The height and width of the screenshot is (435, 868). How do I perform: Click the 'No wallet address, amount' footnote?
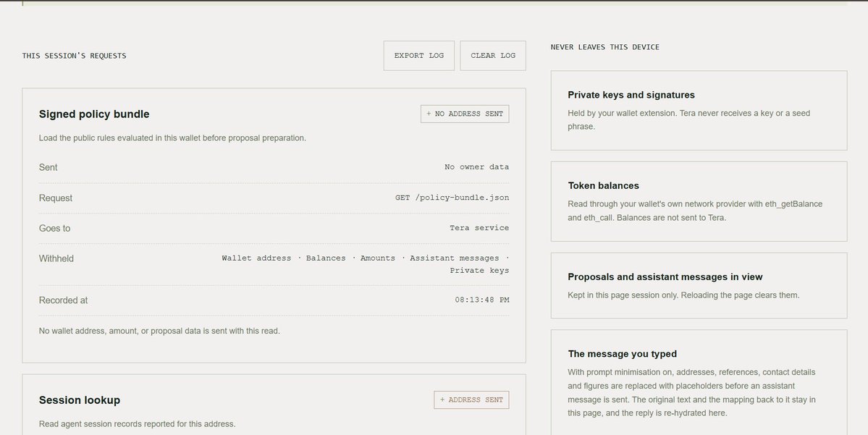coord(159,331)
